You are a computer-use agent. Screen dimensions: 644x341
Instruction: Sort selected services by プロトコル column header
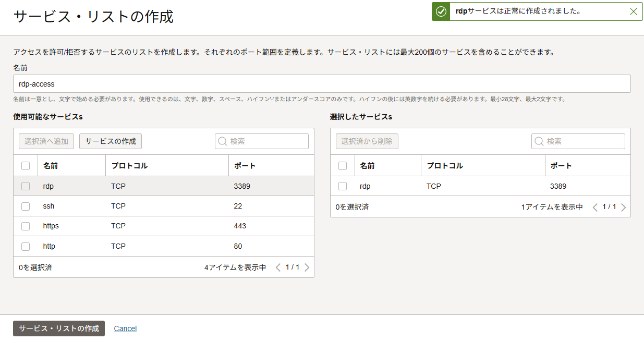pyautogui.click(x=445, y=166)
